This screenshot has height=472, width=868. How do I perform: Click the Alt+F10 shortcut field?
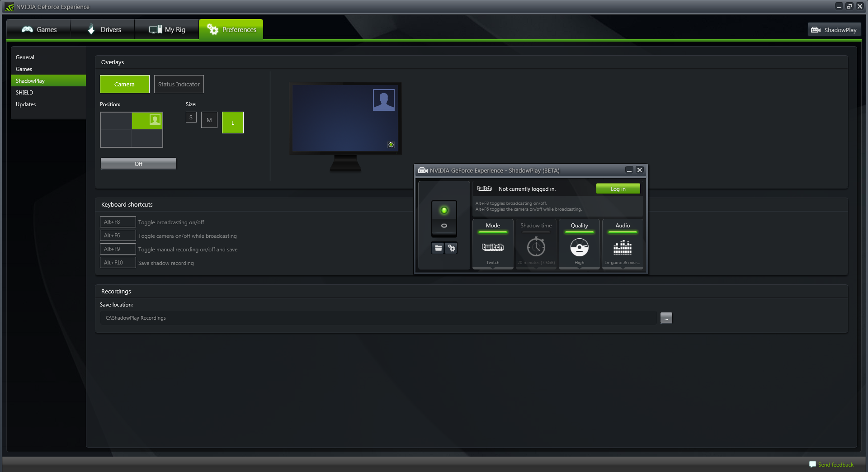point(118,263)
